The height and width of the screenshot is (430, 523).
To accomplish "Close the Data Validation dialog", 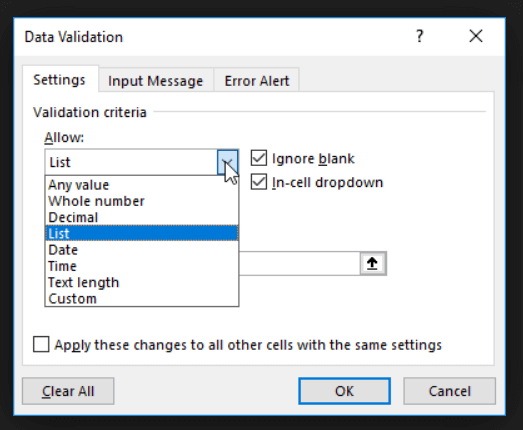I will (x=476, y=36).
